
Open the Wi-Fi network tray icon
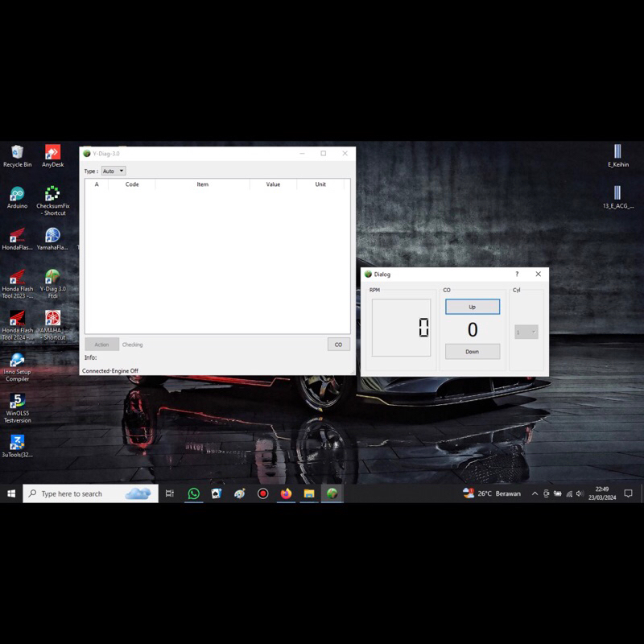569,493
